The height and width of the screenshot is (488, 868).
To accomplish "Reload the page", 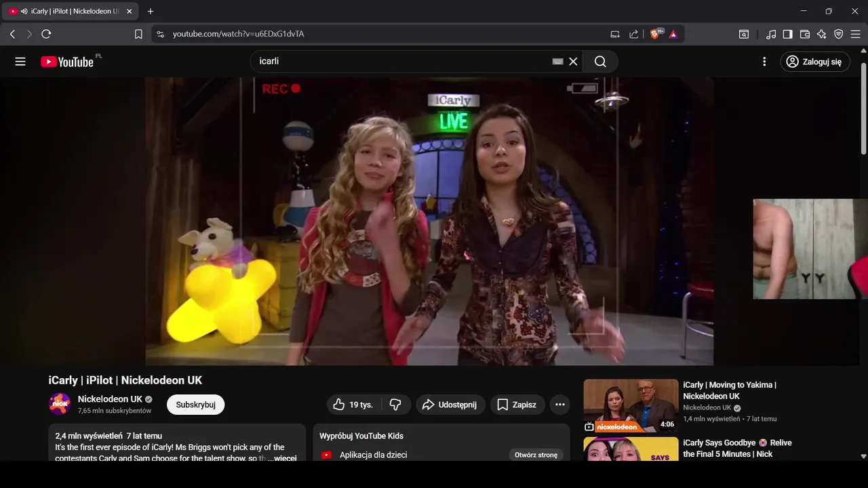I will 46,34.
